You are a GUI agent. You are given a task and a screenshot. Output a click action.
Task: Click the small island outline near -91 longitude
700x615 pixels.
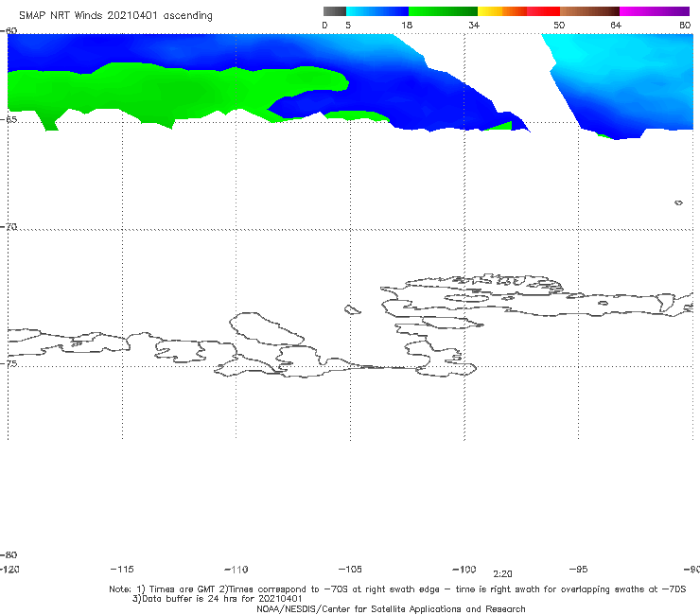(678, 202)
